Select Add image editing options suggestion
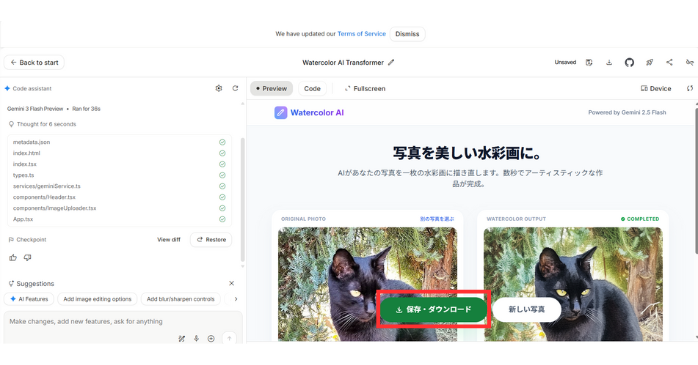Screen dimensions: 698x365 click(x=97, y=299)
